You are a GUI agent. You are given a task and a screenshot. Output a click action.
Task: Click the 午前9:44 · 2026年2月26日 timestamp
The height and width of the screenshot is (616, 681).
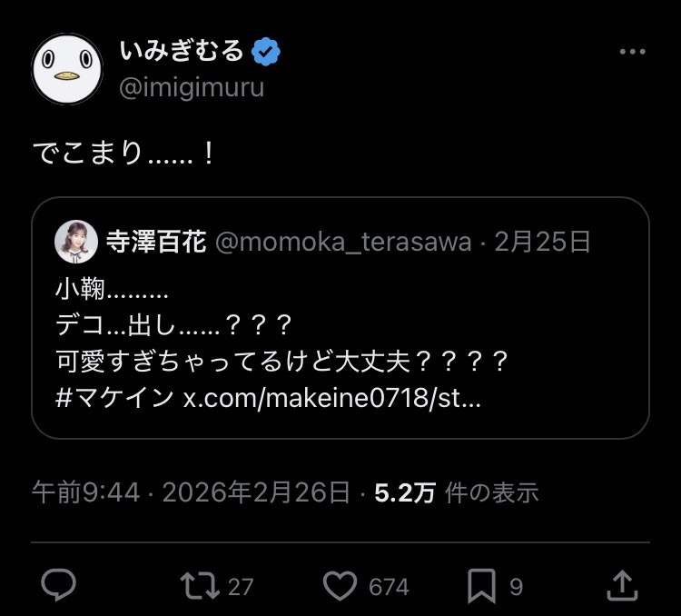191,492
